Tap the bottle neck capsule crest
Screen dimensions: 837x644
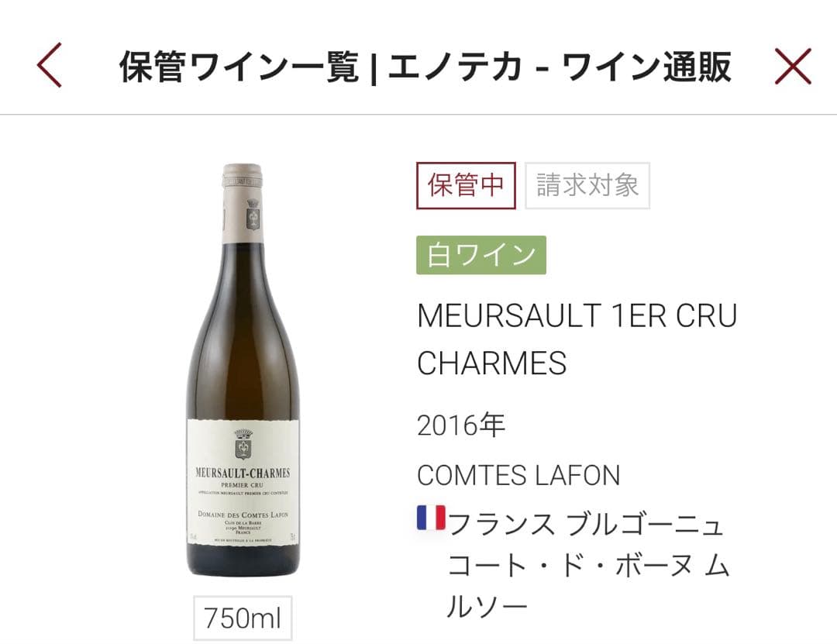[253, 215]
